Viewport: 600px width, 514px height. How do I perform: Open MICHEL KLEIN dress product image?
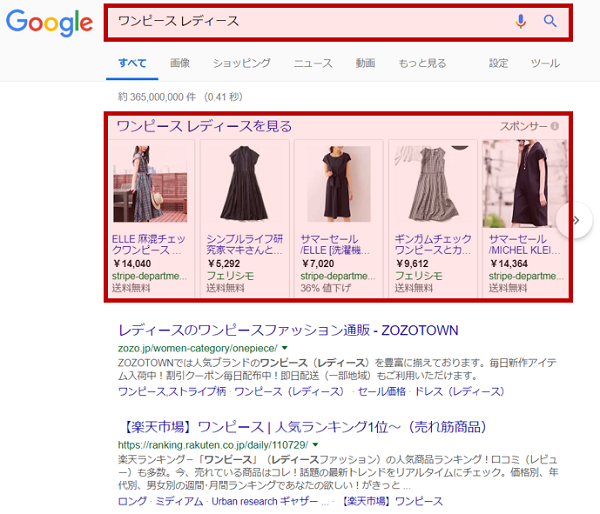(x=525, y=184)
